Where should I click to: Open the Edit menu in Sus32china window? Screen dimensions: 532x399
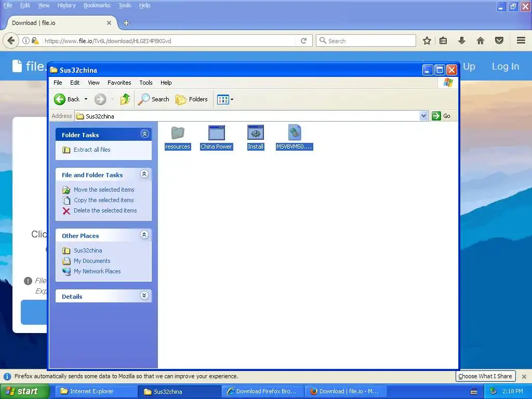tap(75, 83)
